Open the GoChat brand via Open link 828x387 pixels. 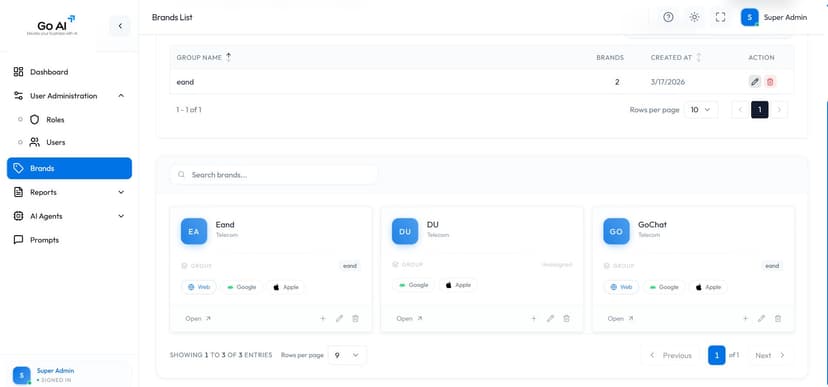(620, 318)
